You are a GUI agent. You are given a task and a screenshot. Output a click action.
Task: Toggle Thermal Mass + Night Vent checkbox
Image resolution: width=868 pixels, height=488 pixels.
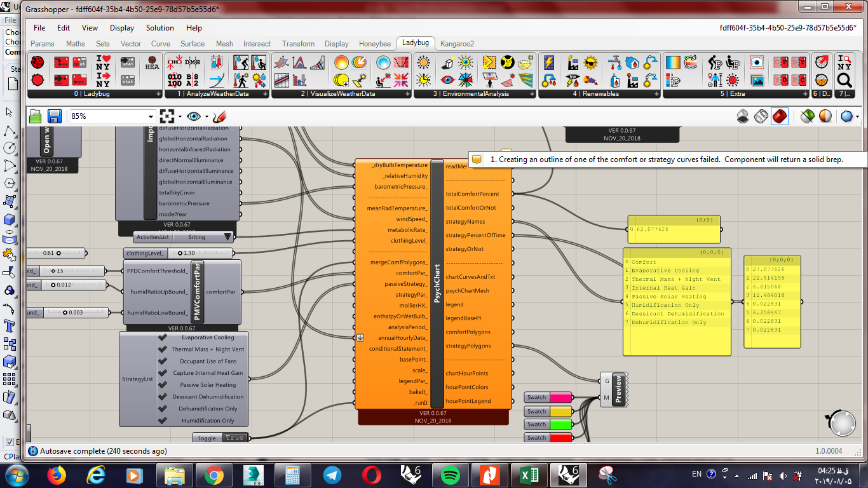coord(163,349)
